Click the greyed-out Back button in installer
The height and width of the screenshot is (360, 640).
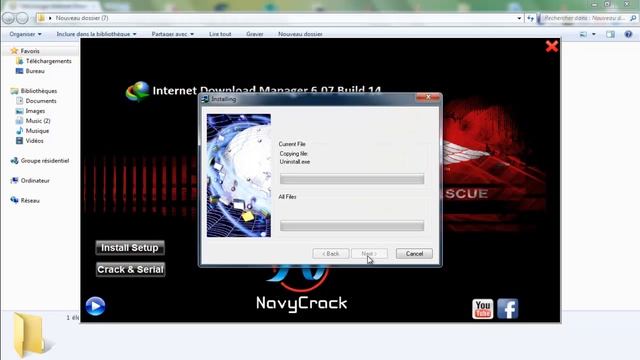pyautogui.click(x=331, y=253)
